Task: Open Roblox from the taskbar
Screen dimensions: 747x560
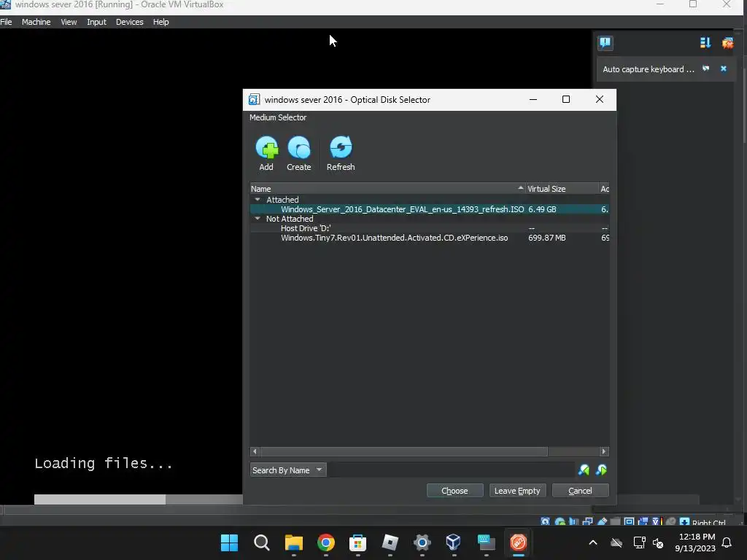Action: (390, 542)
